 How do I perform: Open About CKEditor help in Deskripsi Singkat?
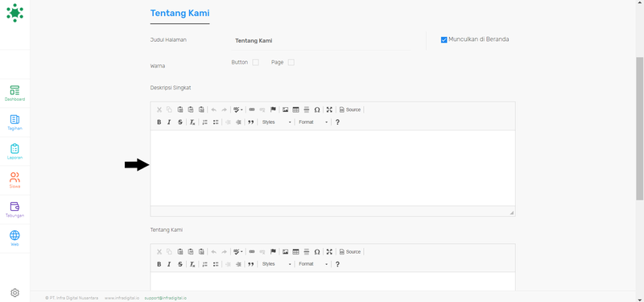[337, 122]
